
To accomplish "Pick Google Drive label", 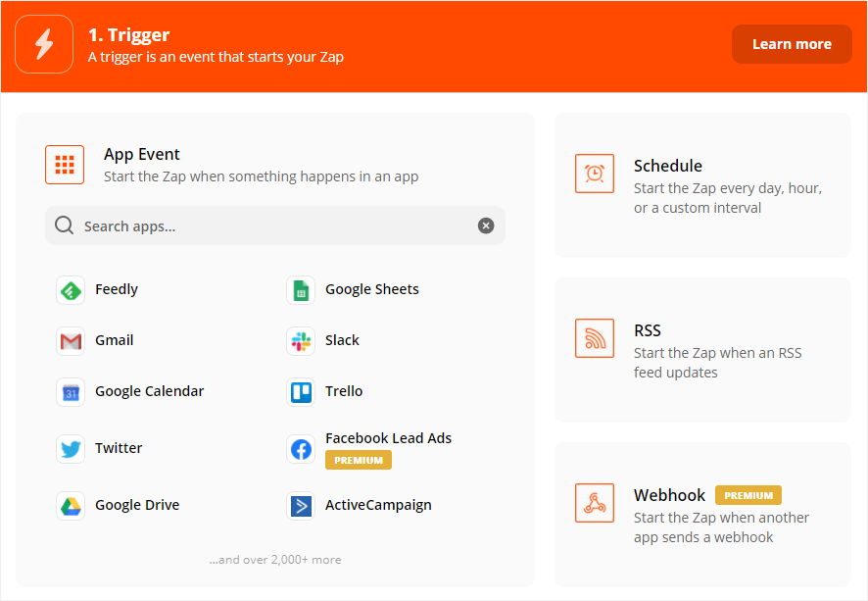I will [x=137, y=505].
